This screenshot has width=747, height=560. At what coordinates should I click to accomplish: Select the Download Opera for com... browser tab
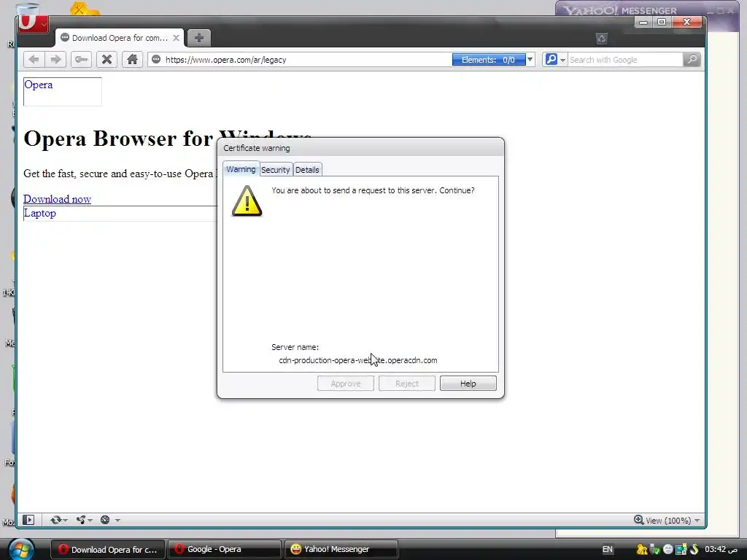[x=120, y=38]
